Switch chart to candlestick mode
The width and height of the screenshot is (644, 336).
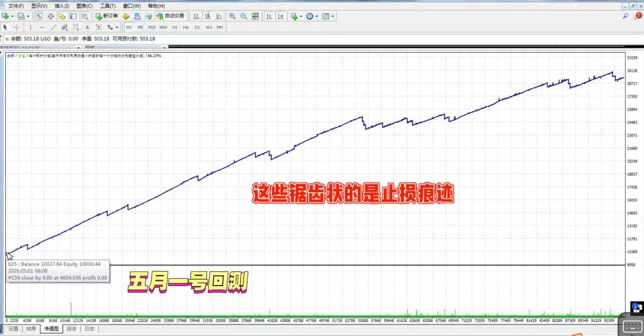[x=208, y=17]
